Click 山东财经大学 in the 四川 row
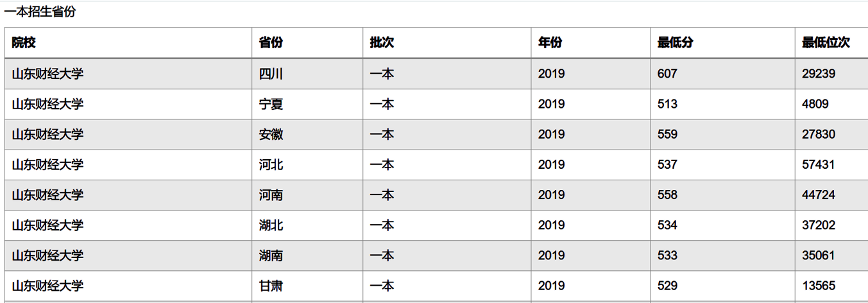The width and height of the screenshot is (868, 303). point(47,74)
